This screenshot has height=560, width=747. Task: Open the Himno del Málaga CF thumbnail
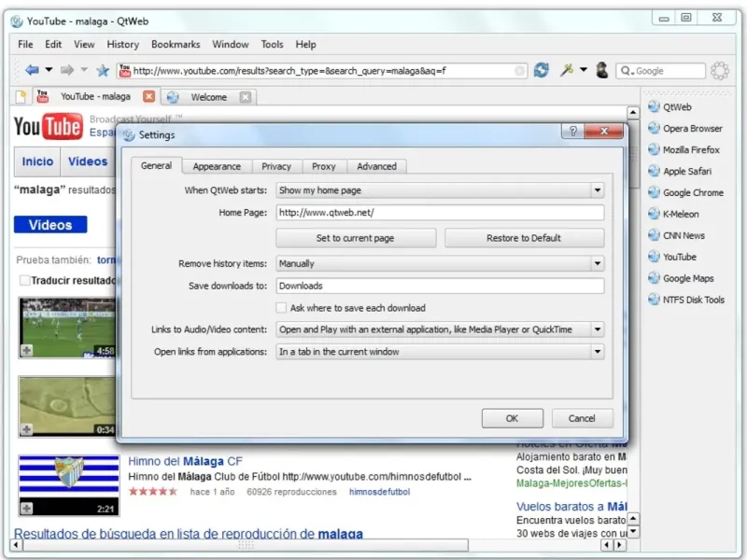pos(69,485)
